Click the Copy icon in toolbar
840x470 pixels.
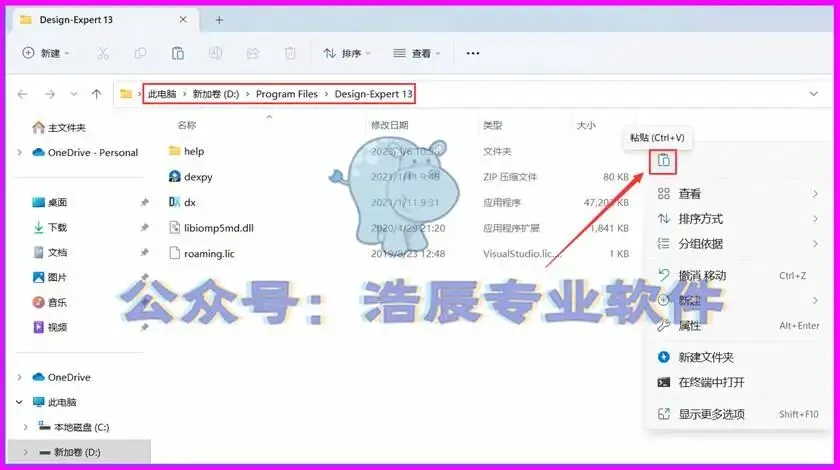click(140, 53)
